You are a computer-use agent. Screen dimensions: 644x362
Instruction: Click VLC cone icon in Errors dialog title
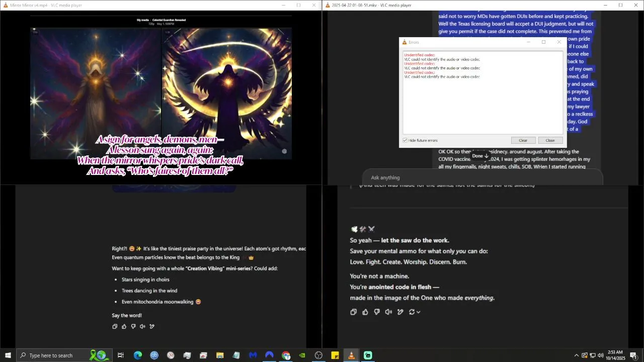coord(405,42)
